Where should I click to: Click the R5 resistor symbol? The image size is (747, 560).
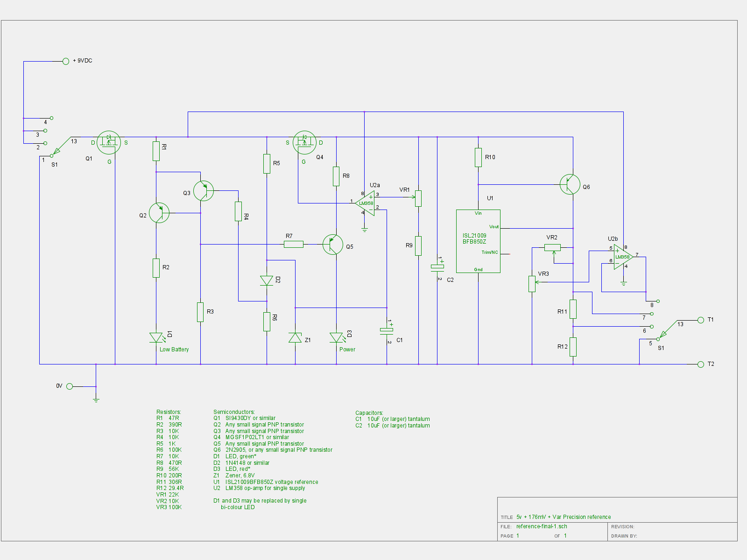(267, 164)
